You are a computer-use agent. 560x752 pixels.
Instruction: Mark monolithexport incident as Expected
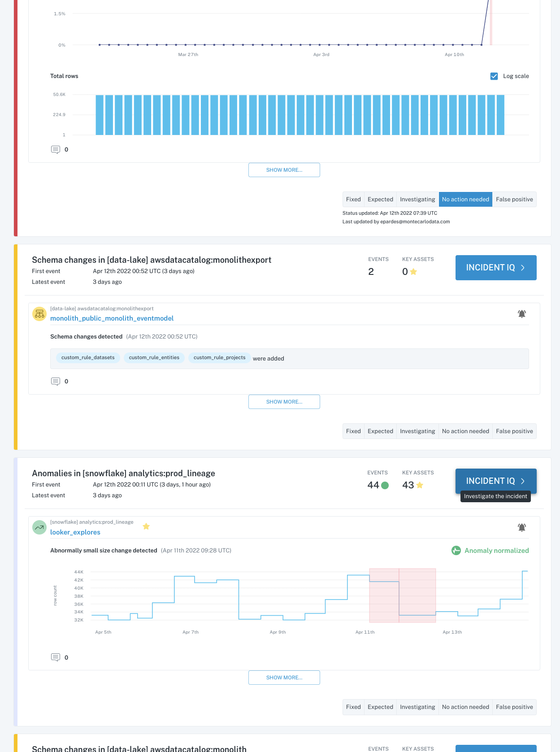click(x=380, y=431)
